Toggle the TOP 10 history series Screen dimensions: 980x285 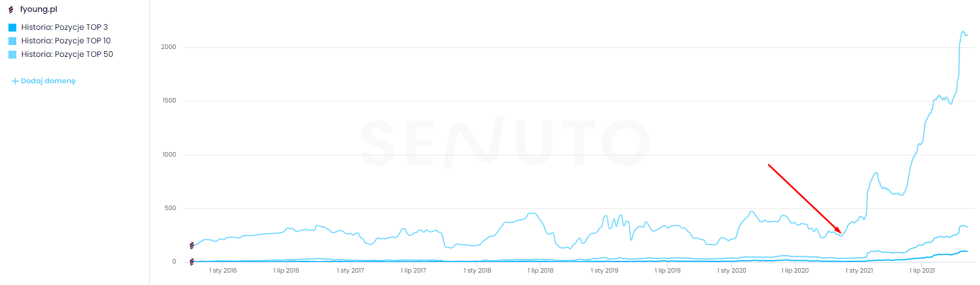coord(66,41)
